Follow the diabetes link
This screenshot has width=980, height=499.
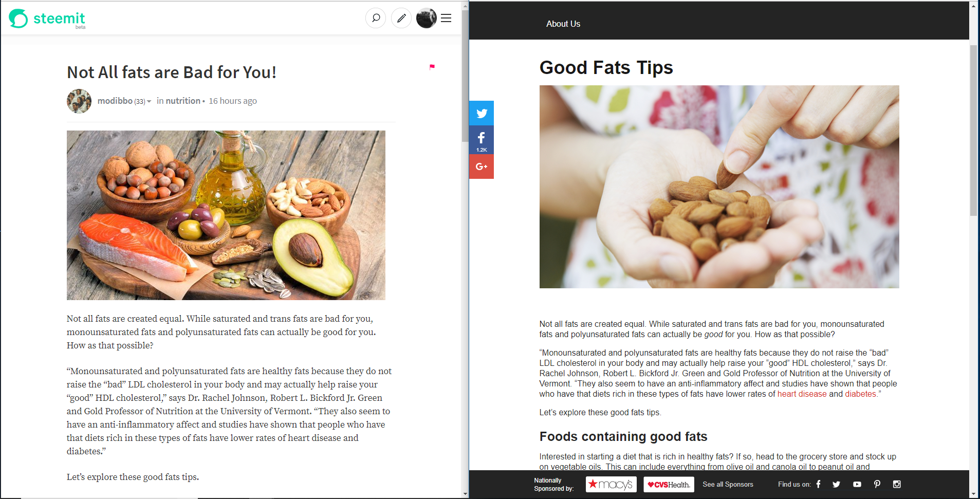[x=860, y=394]
